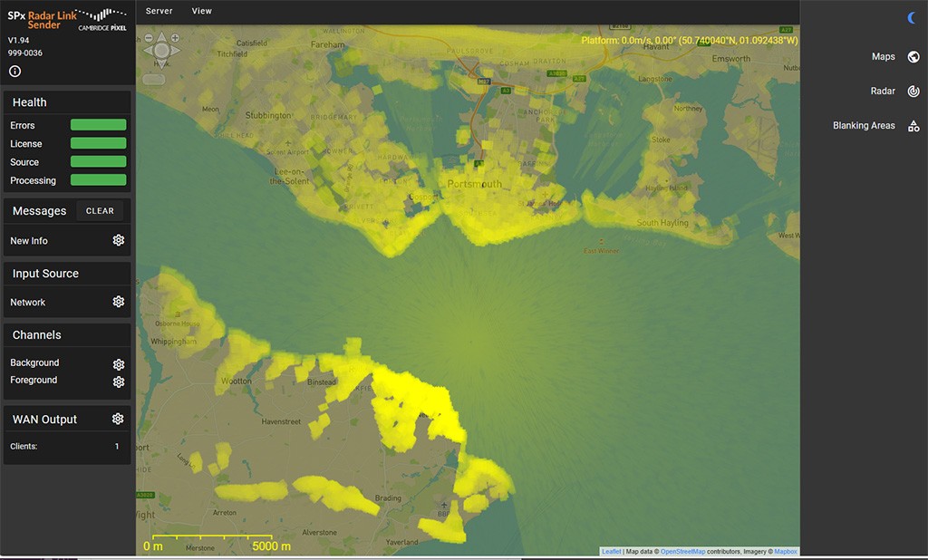Open the OpenStreetMap attribution link
The height and width of the screenshot is (560, 928).
(x=682, y=551)
